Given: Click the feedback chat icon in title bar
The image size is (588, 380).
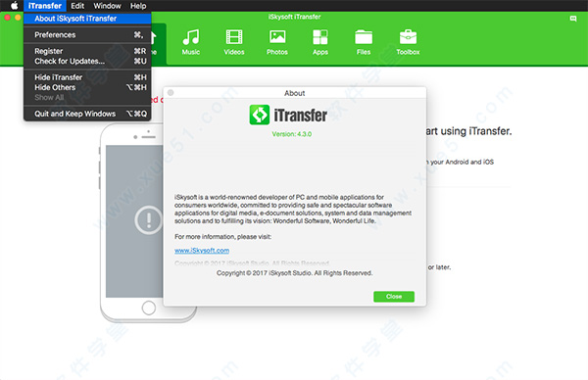Looking at the screenshot, I should (573, 19).
